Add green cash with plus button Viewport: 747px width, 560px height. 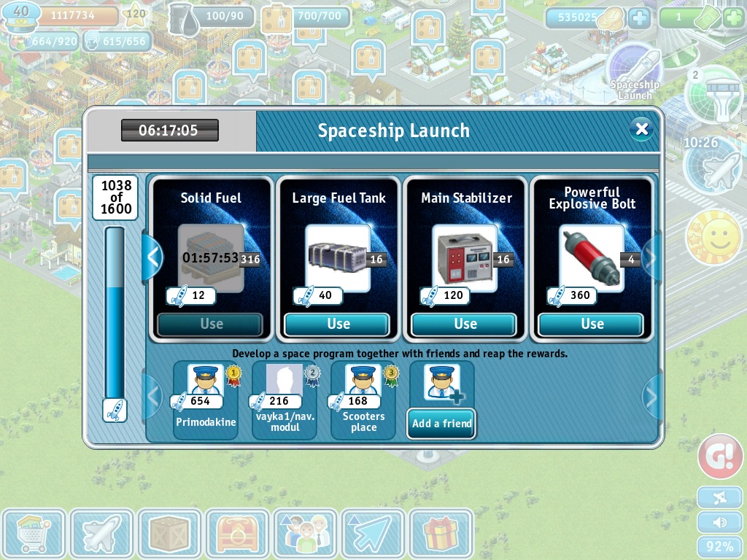(733, 18)
